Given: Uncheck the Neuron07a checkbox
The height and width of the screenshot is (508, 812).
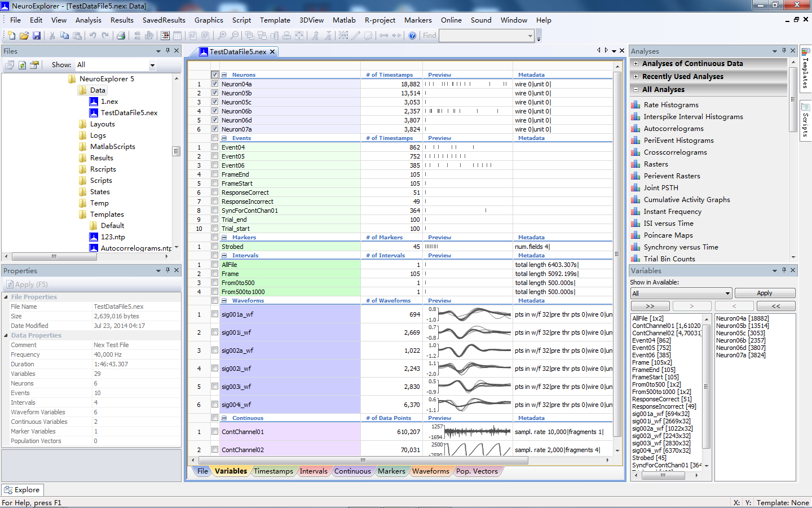Looking at the screenshot, I should (215, 129).
